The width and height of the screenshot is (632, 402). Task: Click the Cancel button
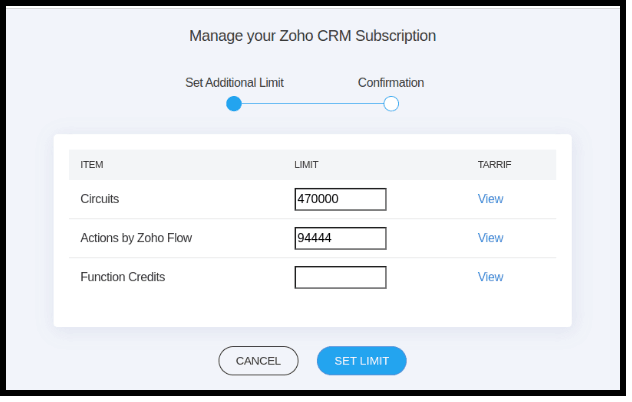[x=258, y=360]
